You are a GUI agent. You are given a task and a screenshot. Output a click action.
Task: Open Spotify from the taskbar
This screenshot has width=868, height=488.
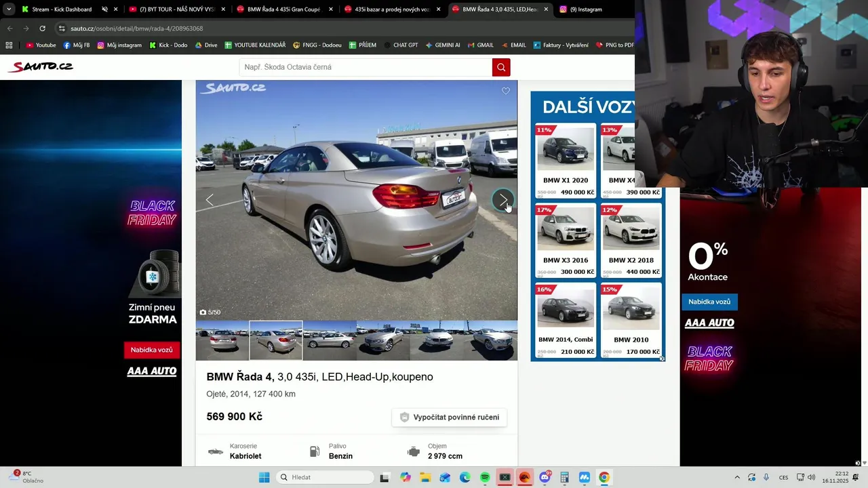485,477
